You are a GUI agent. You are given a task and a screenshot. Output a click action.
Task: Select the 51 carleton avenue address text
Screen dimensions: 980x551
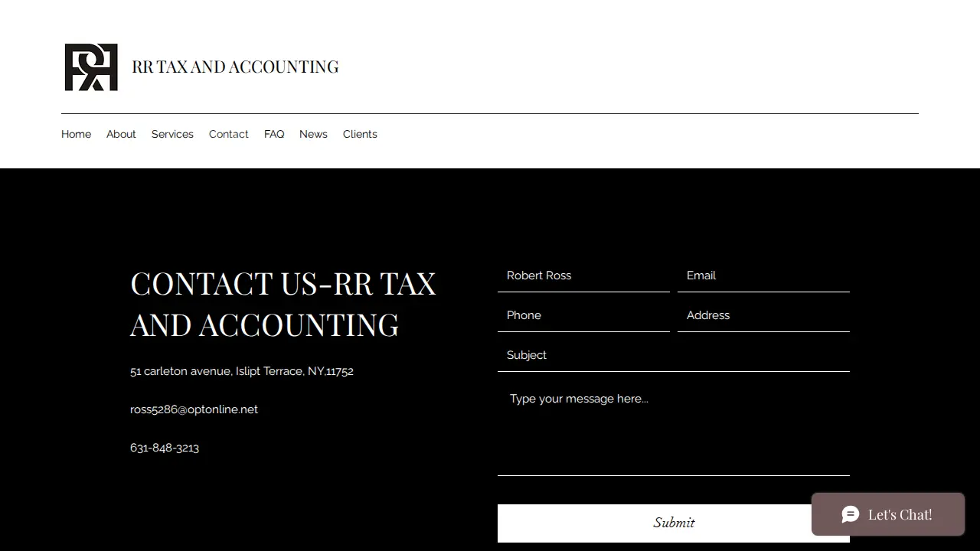(242, 371)
